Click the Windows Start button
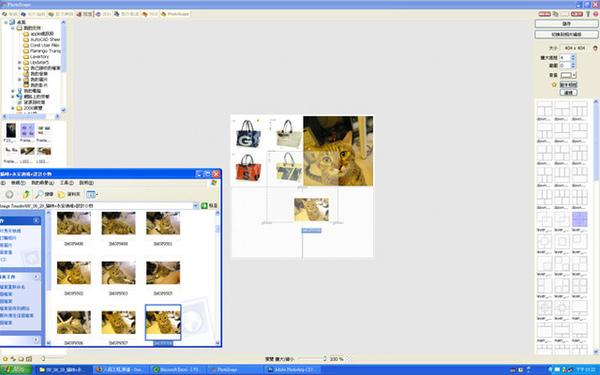The height and width of the screenshot is (375, 600). [16, 370]
